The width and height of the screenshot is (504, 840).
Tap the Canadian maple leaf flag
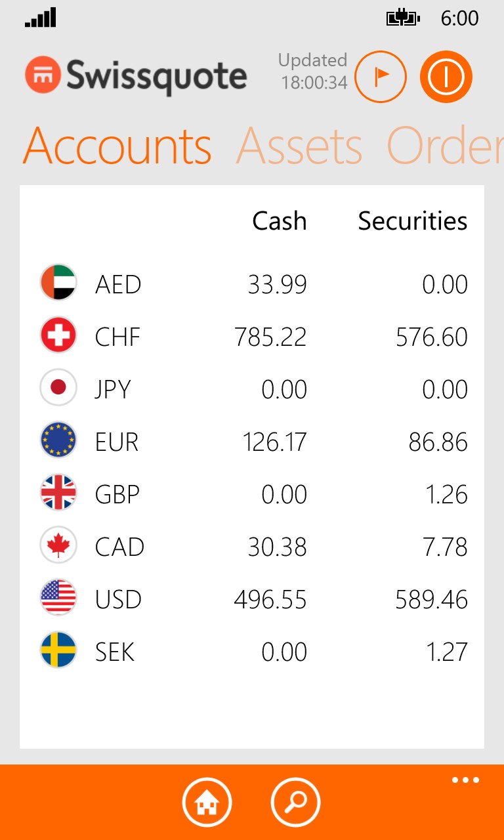pyautogui.click(x=58, y=547)
